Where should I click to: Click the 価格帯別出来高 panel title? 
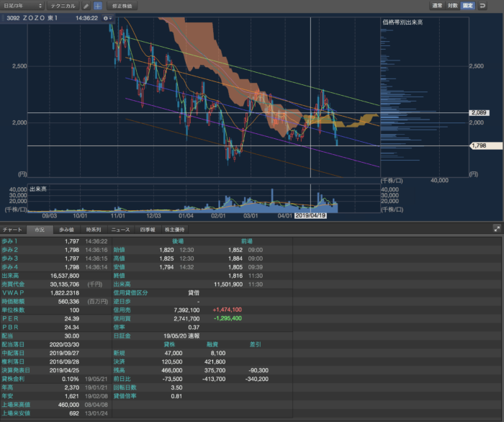click(x=402, y=22)
